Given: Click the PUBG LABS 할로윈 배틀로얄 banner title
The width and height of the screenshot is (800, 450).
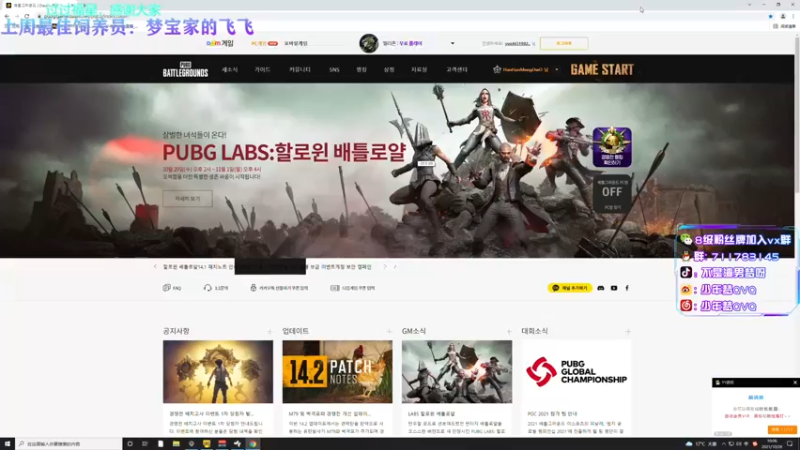Looking at the screenshot, I should [284, 152].
